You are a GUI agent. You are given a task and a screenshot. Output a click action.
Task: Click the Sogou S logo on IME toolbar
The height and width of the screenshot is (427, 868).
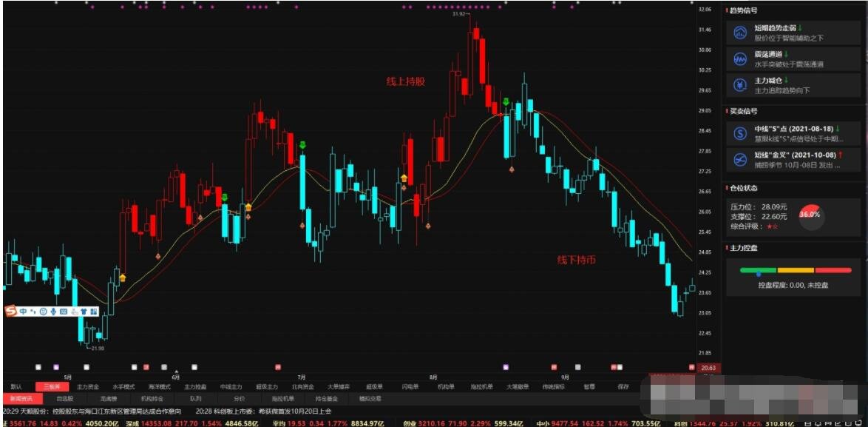point(10,312)
